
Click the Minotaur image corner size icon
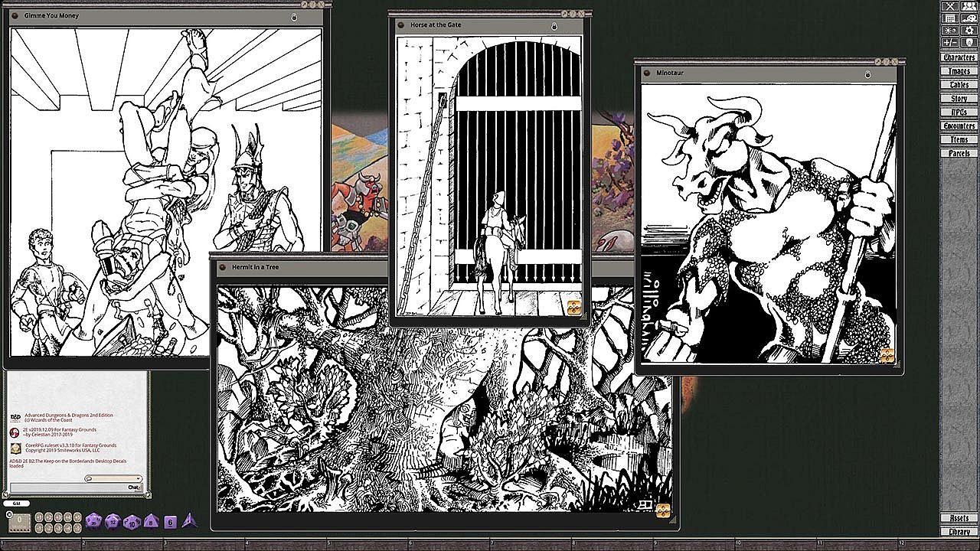click(887, 355)
